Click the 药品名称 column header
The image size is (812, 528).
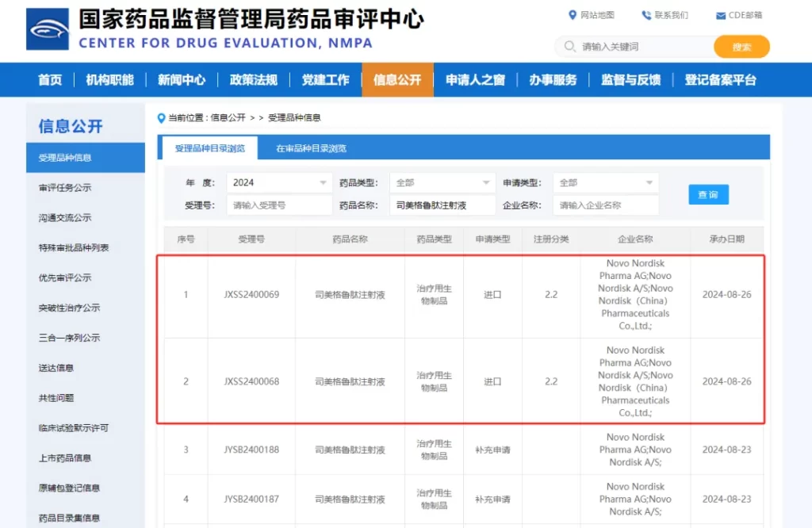(x=350, y=239)
